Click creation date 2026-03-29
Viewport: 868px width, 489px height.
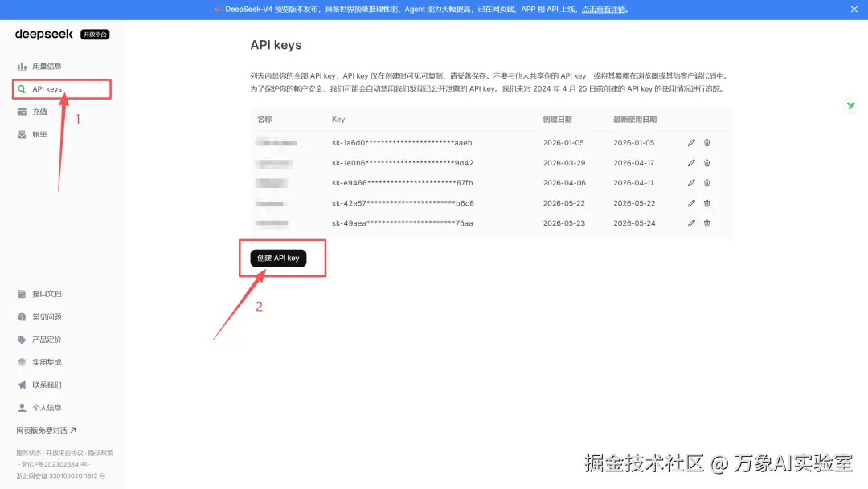[564, 163]
